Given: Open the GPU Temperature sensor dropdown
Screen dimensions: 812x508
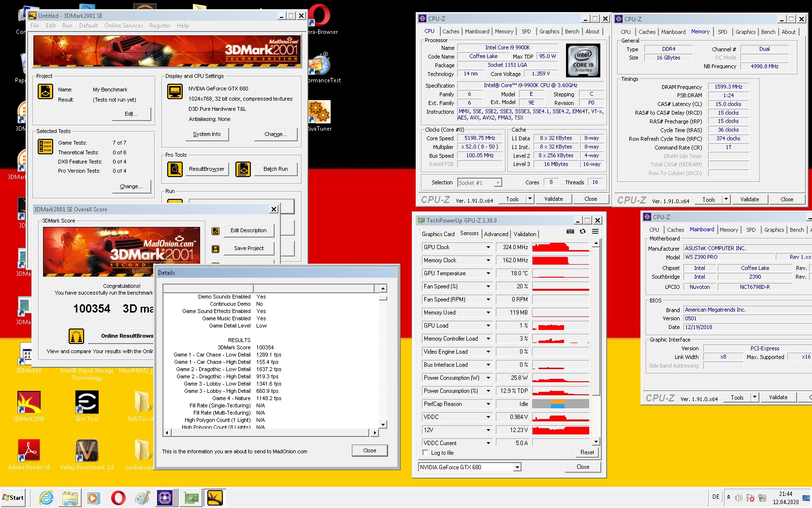Looking at the screenshot, I should click(x=488, y=273).
